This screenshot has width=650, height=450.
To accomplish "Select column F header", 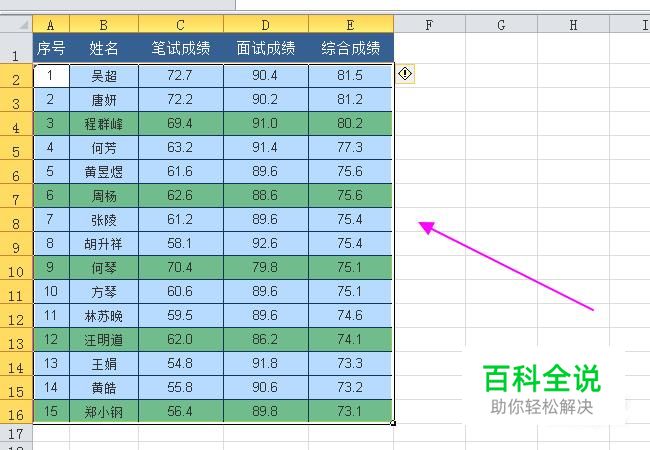I will (x=429, y=24).
